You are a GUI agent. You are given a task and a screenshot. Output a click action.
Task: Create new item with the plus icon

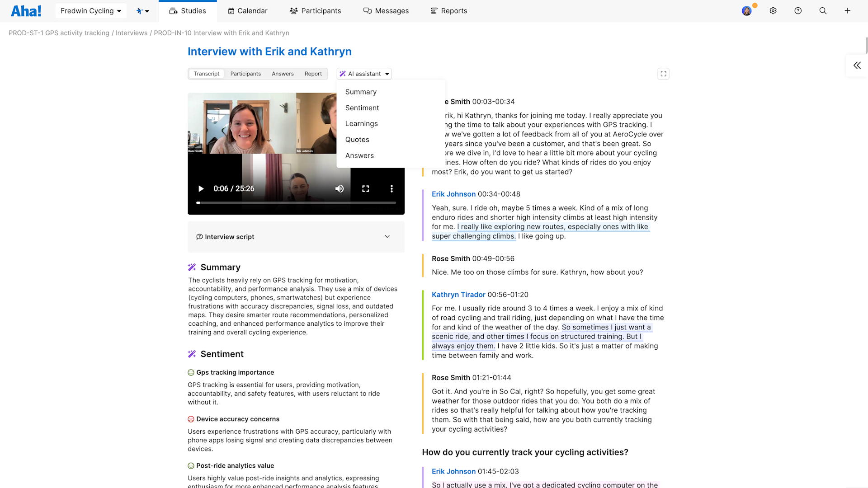click(x=848, y=10)
